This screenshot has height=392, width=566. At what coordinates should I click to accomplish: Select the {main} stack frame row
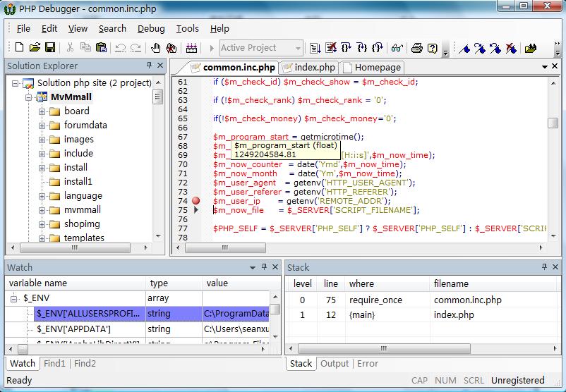click(x=423, y=315)
